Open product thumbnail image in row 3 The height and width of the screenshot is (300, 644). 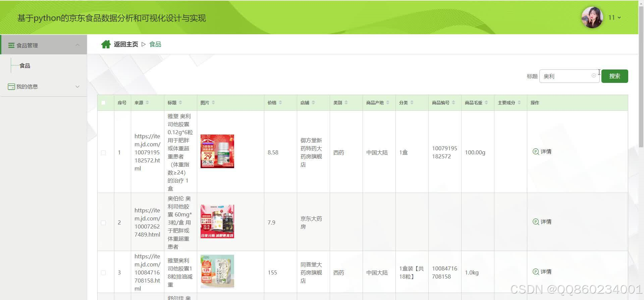coord(217,271)
